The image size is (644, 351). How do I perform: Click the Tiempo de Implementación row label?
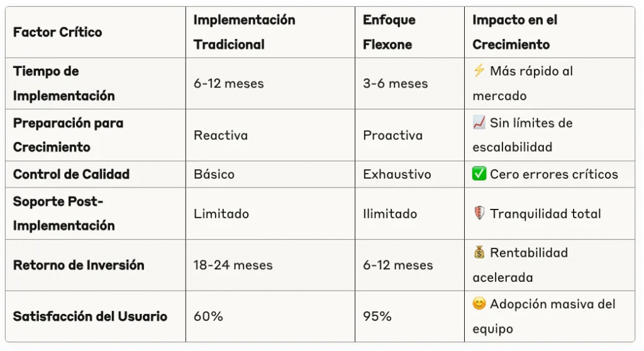point(64,83)
